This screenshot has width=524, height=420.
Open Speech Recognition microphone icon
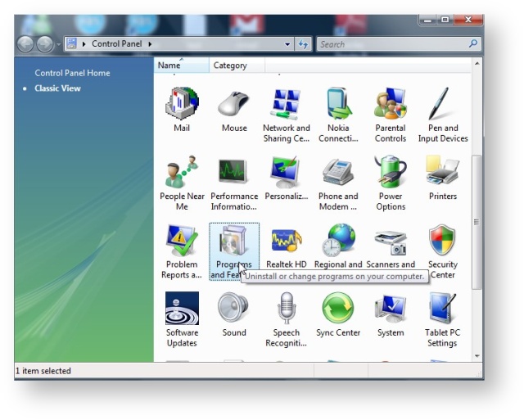pos(286,309)
